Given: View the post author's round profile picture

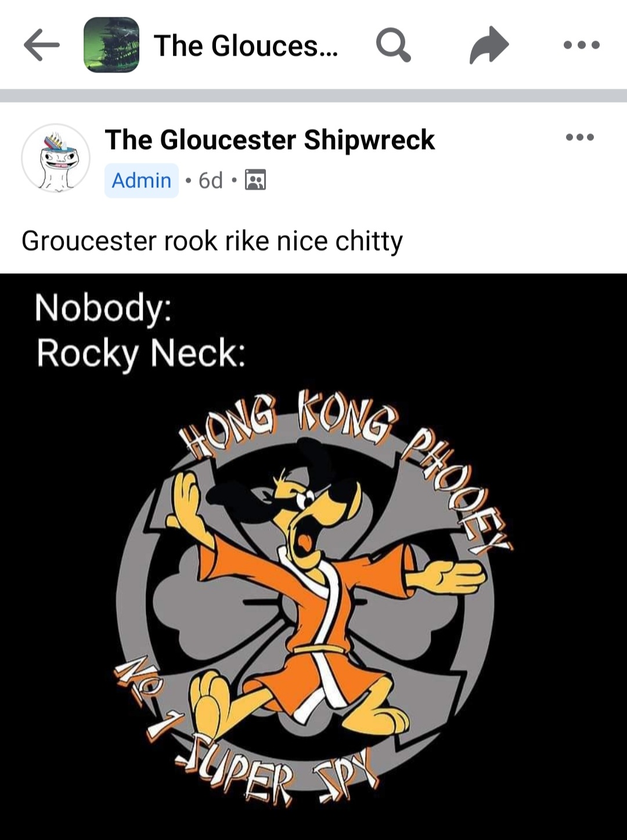Looking at the screenshot, I should coord(56,158).
